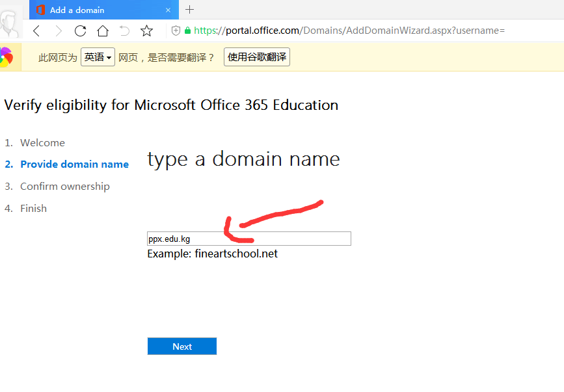Click the colorful translate logo icon
This screenshot has width=564, height=392.
click(x=6, y=57)
